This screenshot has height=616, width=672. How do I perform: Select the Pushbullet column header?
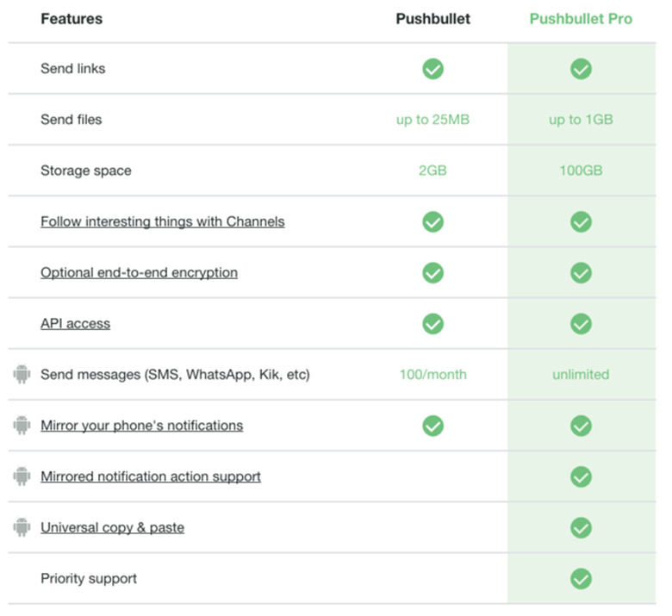coord(432,19)
